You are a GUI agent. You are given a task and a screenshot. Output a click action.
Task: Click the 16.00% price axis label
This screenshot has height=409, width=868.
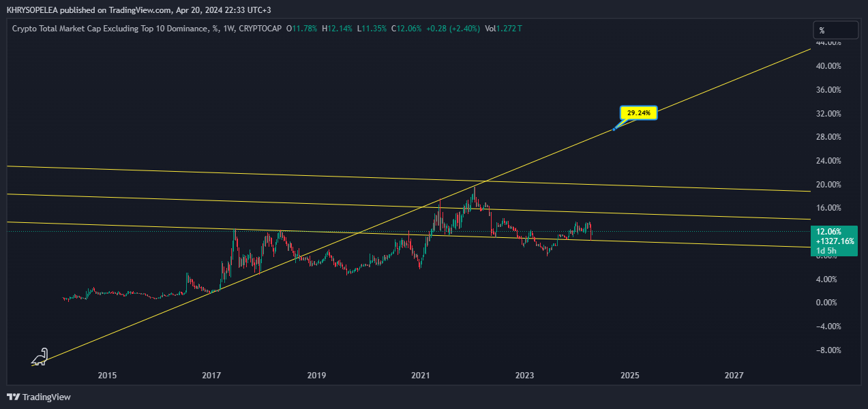click(828, 208)
